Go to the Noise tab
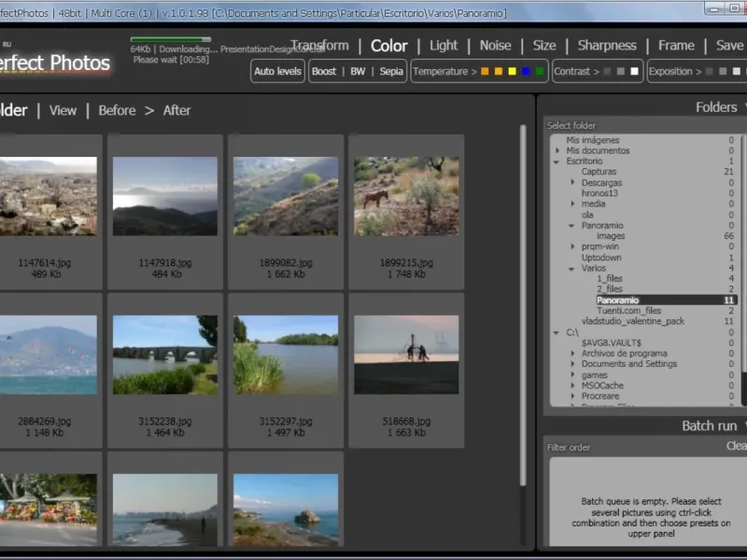Screen dimensions: 747x560 (495, 46)
